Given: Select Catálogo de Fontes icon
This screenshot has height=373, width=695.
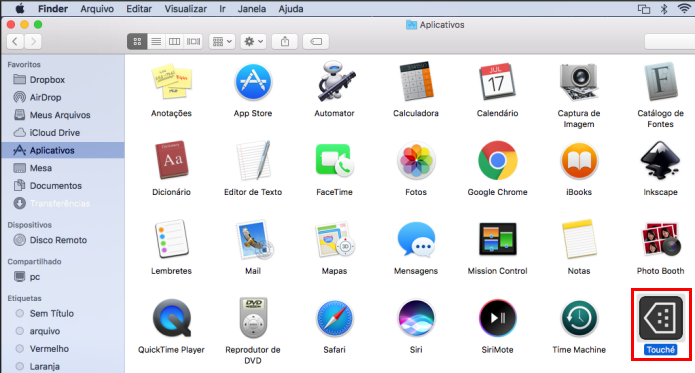Looking at the screenshot, I should coord(660,82).
